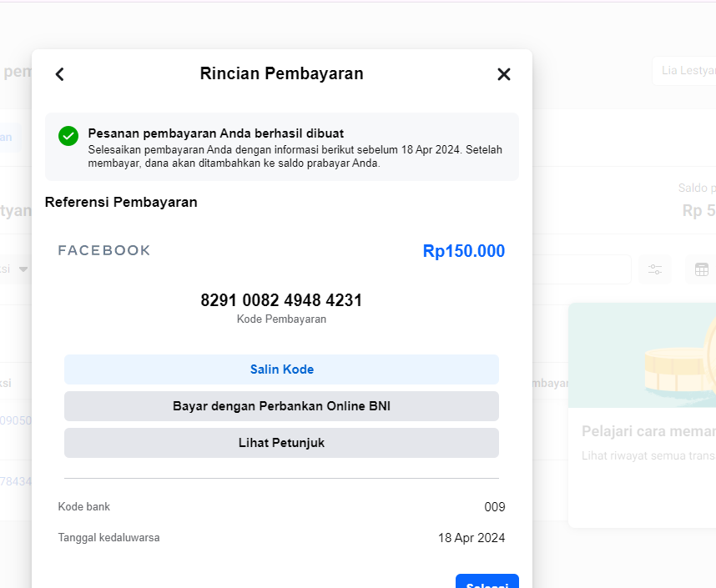Click the Rincian Pembayaran dialog title
Image resolution: width=716 pixels, height=588 pixels.
[x=281, y=73]
